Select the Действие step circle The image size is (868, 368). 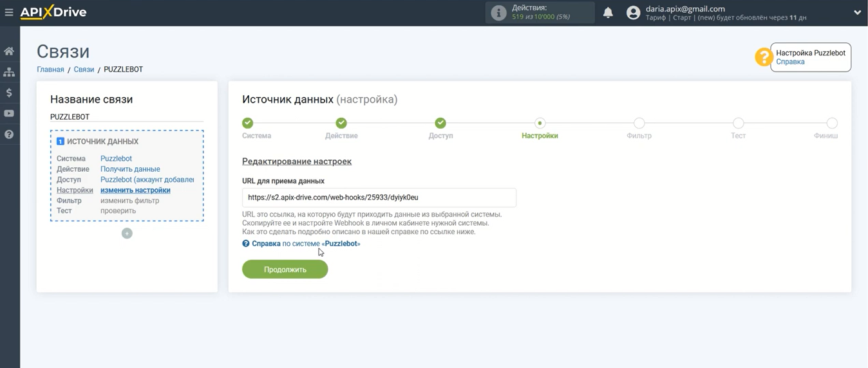(341, 123)
